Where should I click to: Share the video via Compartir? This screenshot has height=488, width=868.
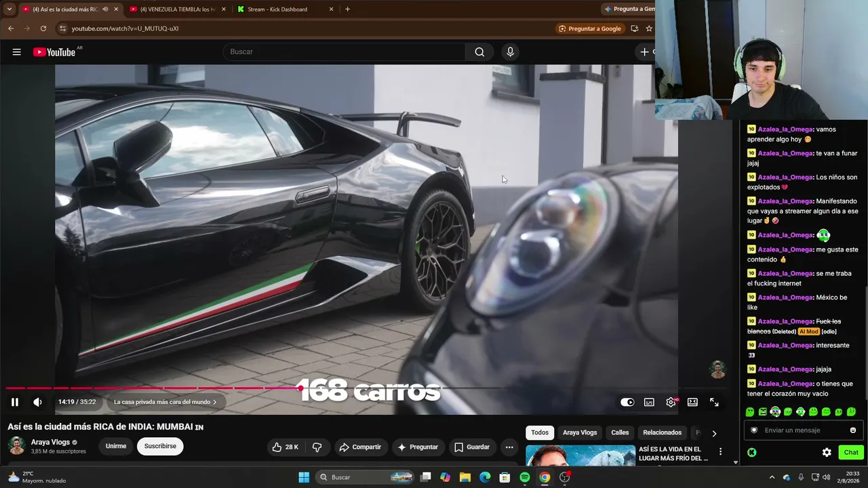click(x=360, y=447)
